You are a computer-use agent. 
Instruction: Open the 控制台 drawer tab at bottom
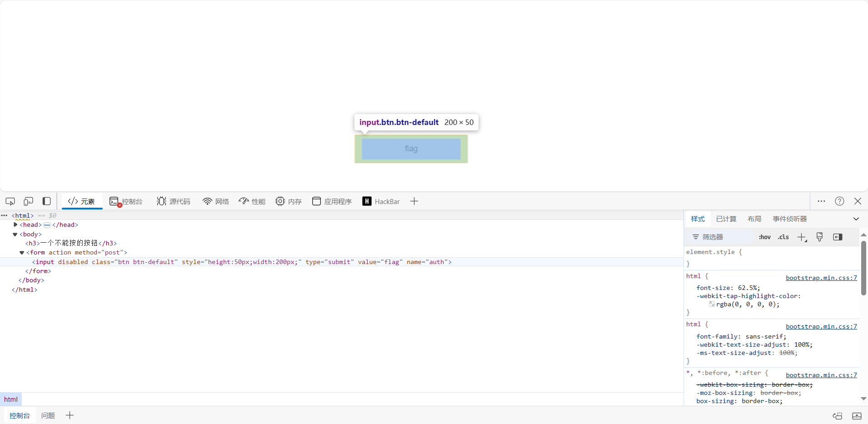[20, 415]
